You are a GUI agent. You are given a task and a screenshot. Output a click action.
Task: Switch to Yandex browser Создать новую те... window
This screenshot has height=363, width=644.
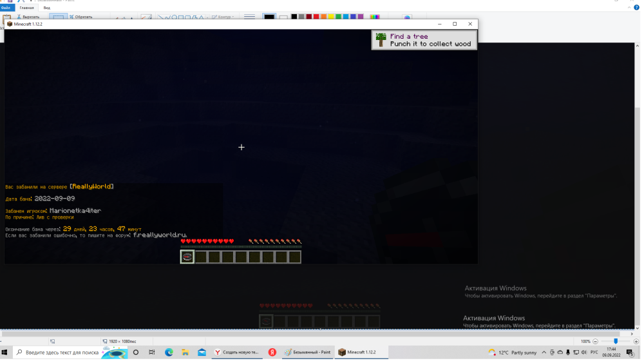coord(237,352)
